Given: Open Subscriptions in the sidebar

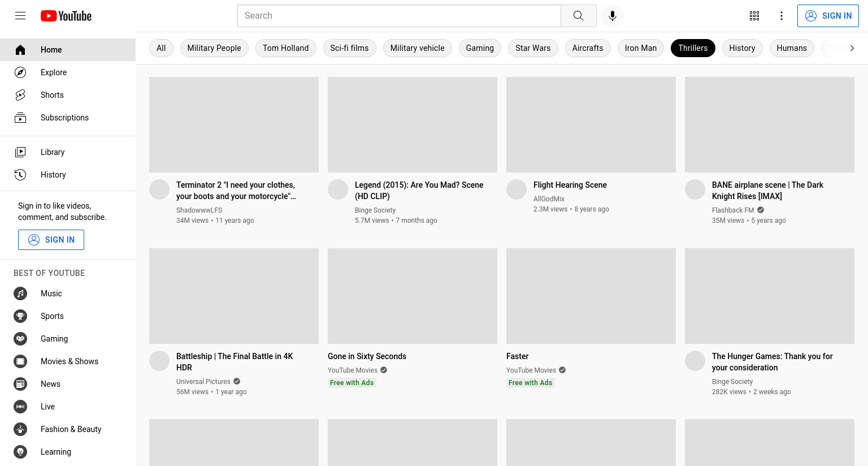Looking at the screenshot, I should (x=68, y=118).
